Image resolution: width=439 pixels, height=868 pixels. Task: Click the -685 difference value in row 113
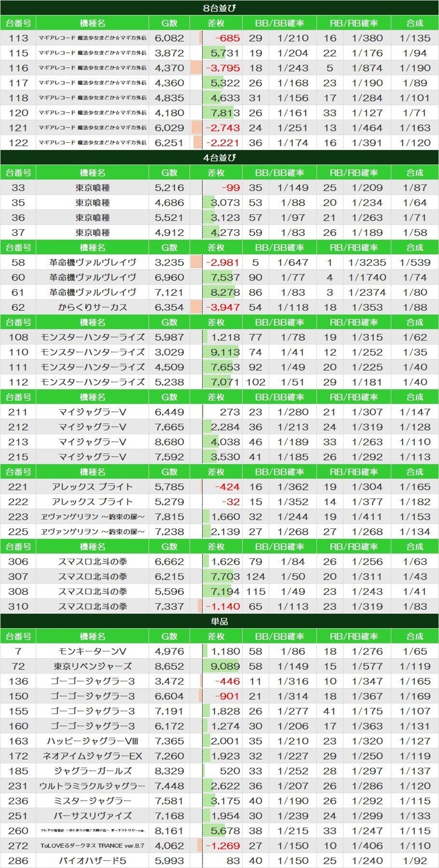tap(227, 38)
